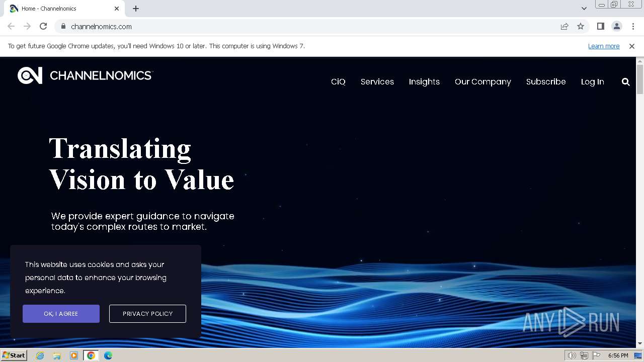Image resolution: width=644 pixels, height=362 pixels.
Task: Accept cookies with OK, I AGREE
Action: coord(61,314)
